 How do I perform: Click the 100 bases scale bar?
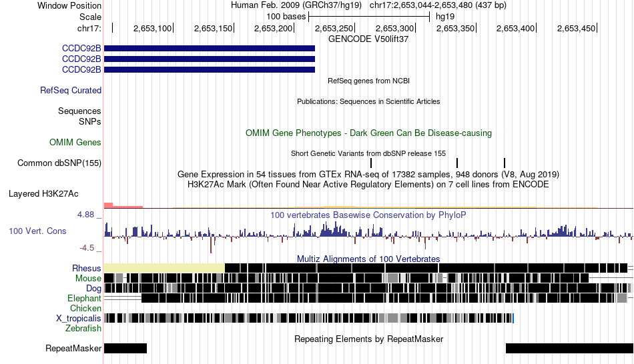click(x=369, y=17)
